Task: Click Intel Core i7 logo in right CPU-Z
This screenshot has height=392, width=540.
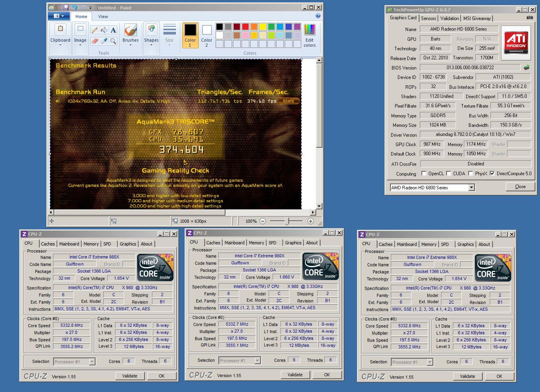Action: tap(493, 267)
